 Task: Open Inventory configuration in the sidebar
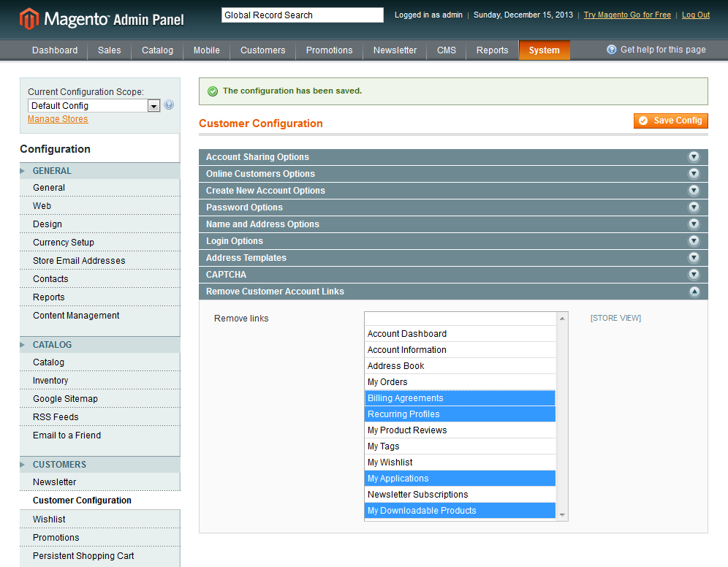pyautogui.click(x=100, y=381)
